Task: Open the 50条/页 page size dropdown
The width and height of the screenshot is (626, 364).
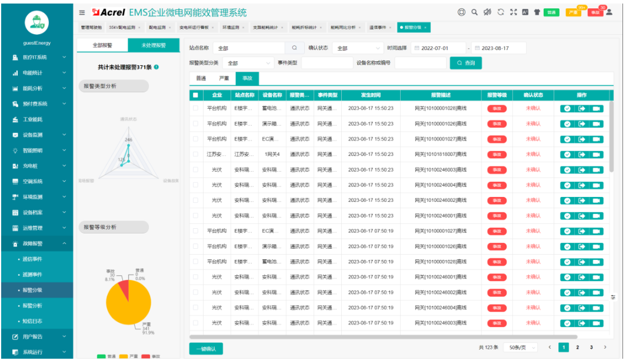Action: point(520,348)
